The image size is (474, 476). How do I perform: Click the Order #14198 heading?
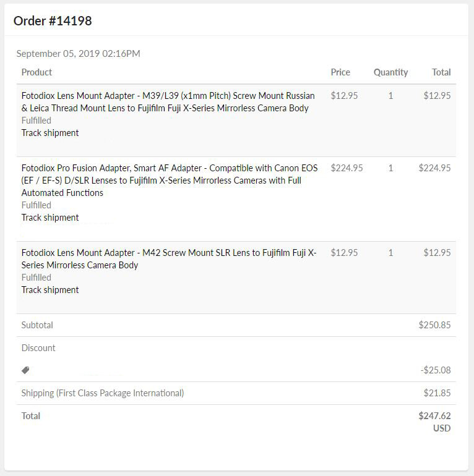[53, 21]
